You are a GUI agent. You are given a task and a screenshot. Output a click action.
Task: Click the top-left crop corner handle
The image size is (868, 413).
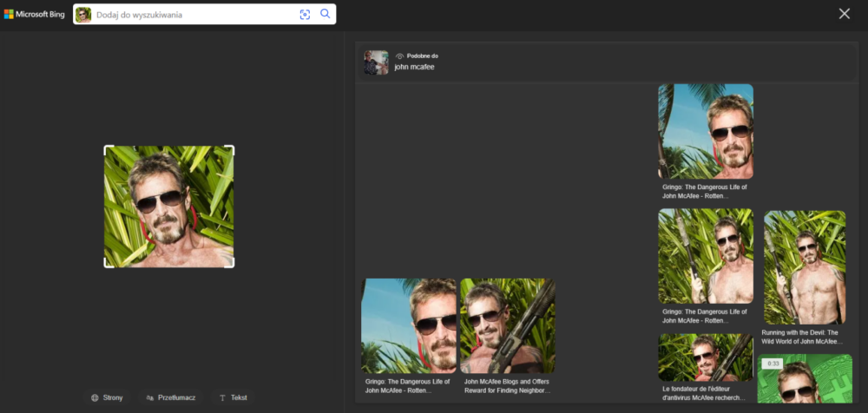coord(107,147)
